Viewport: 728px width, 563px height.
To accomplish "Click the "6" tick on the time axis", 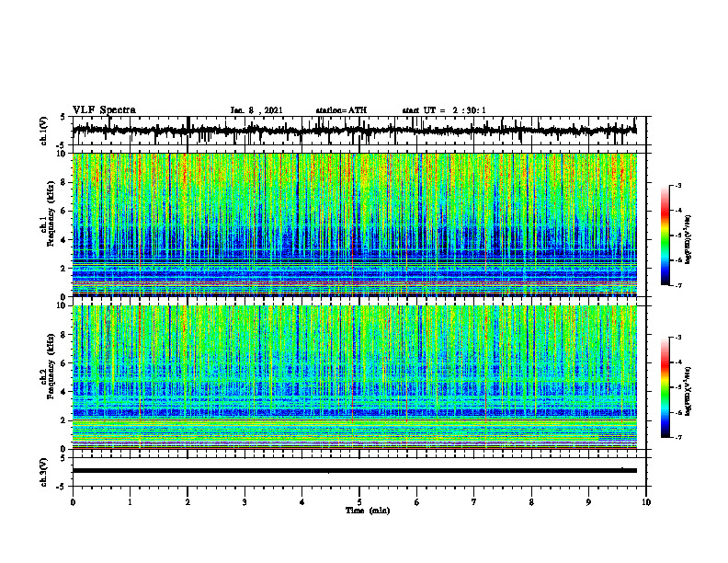I will tap(417, 502).
